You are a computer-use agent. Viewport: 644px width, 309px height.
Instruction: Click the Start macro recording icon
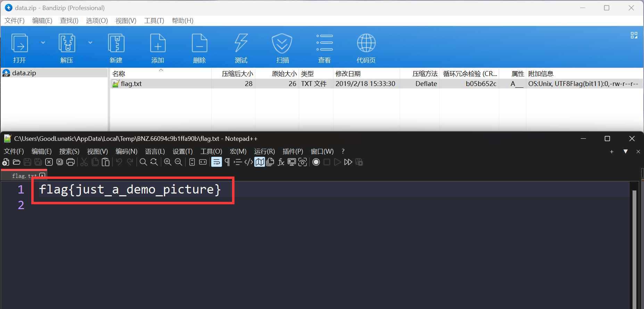pyautogui.click(x=316, y=162)
